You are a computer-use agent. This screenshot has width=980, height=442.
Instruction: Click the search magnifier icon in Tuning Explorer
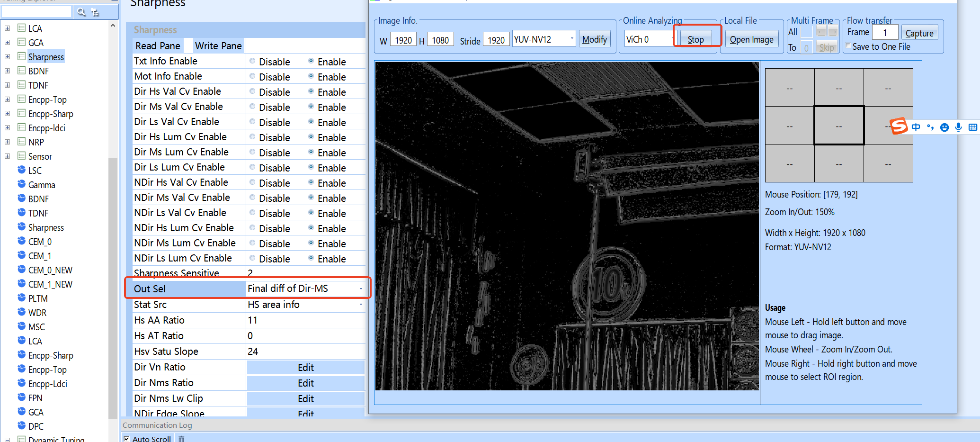click(x=81, y=12)
